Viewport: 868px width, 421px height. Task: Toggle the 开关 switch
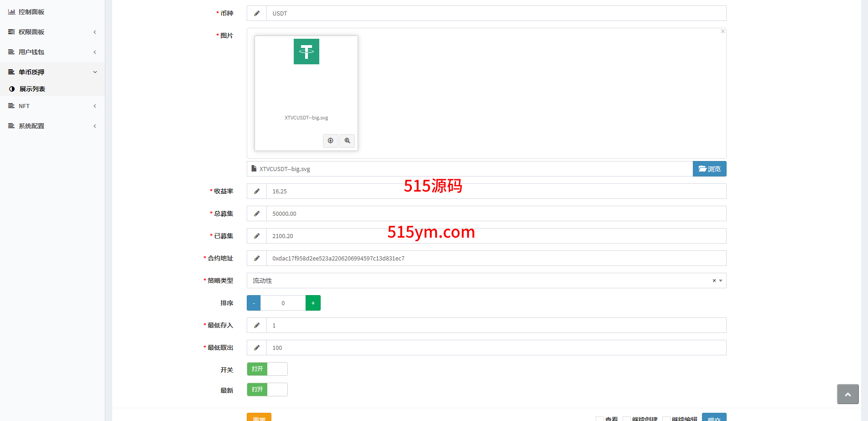pyautogui.click(x=267, y=369)
